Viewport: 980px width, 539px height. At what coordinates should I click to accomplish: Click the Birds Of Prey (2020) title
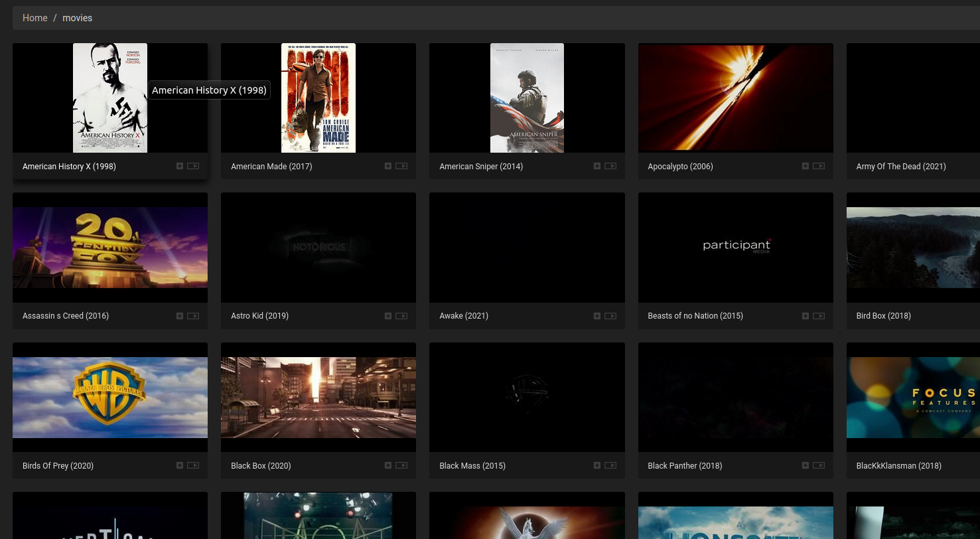click(58, 466)
